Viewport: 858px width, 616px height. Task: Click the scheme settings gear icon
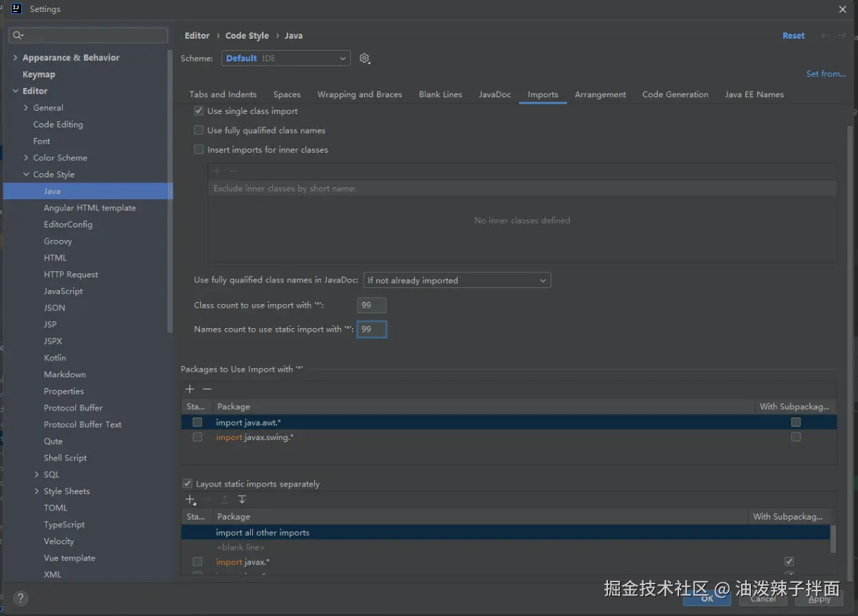point(364,58)
